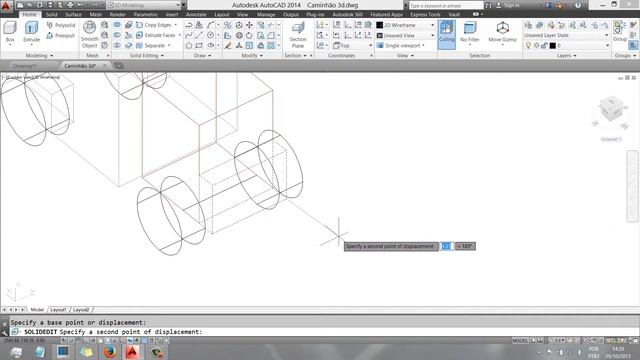
Task: Click the Smooth Object mesh tool
Action: (x=89, y=35)
